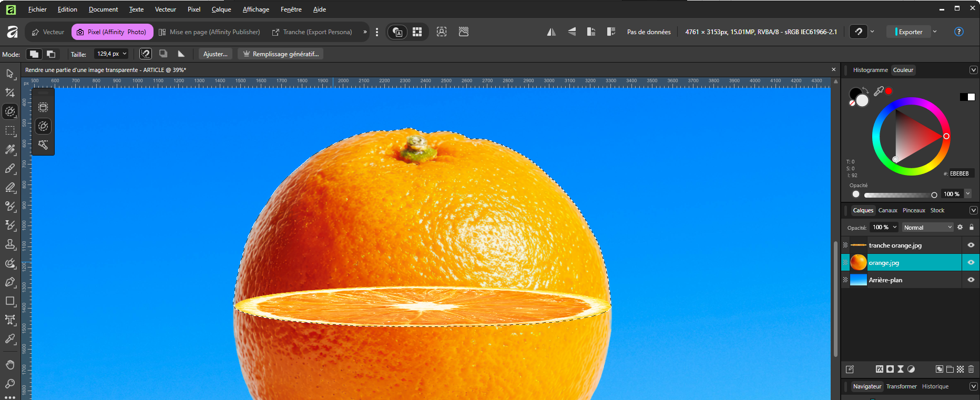
Task: Click the Remplissage génératif... button
Action: tap(280, 54)
